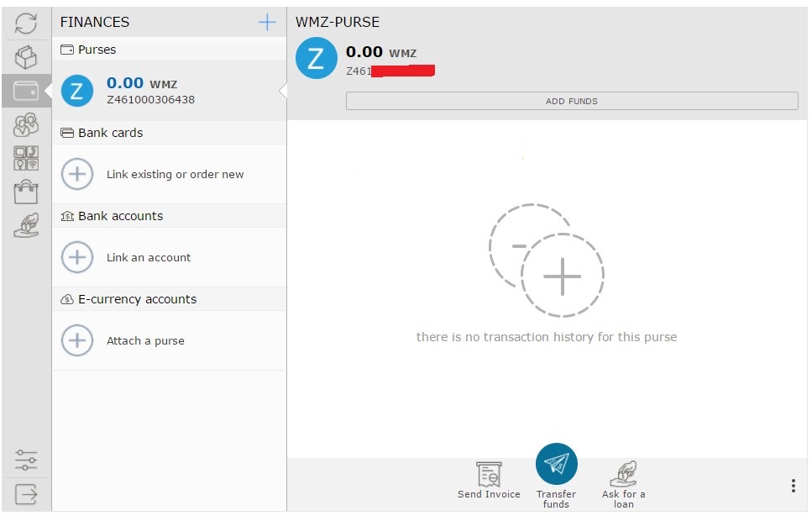Select the wallet finances sidebar icon

click(26, 91)
